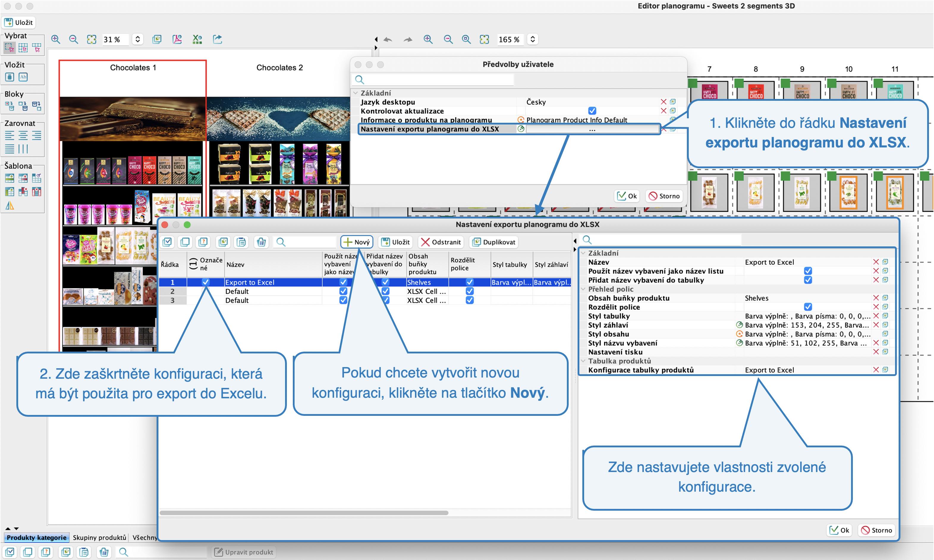Click the table settings icon in the XLSX dialog toolbar
Viewport: 934px width, 560px height.
pos(261,242)
